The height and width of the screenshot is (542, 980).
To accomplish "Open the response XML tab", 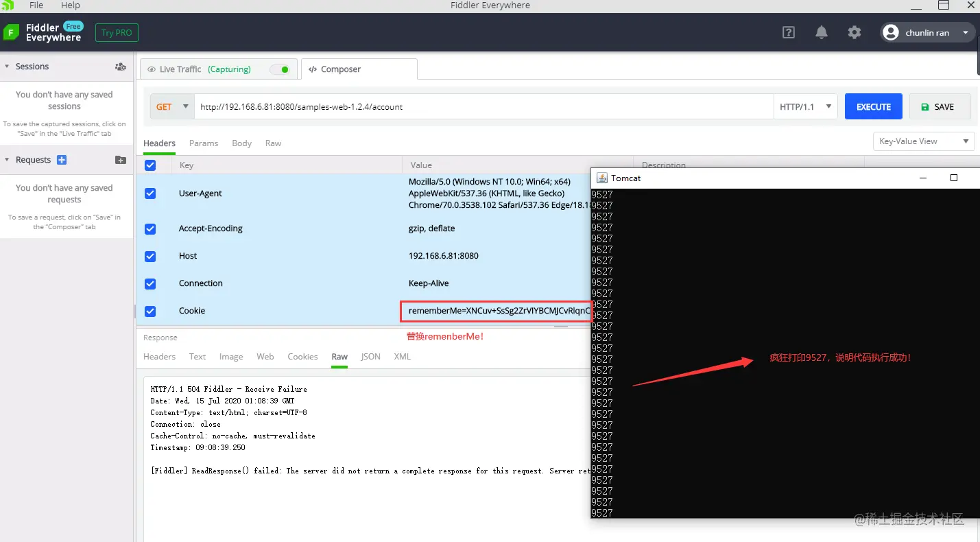I will (403, 357).
